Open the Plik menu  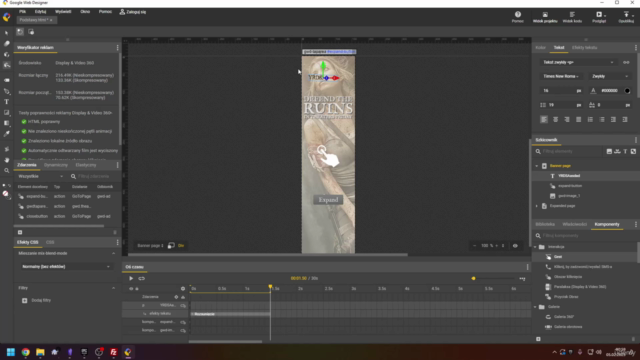point(22,12)
